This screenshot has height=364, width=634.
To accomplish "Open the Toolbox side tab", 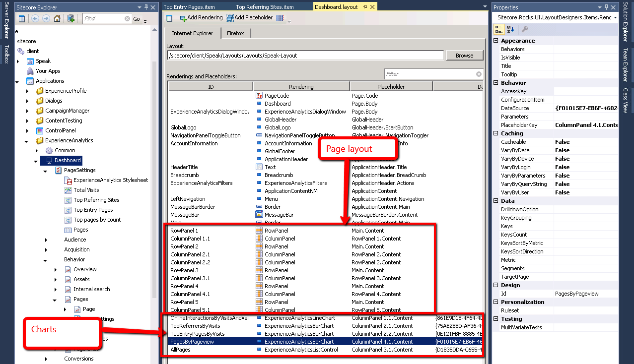I will point(7,54).
